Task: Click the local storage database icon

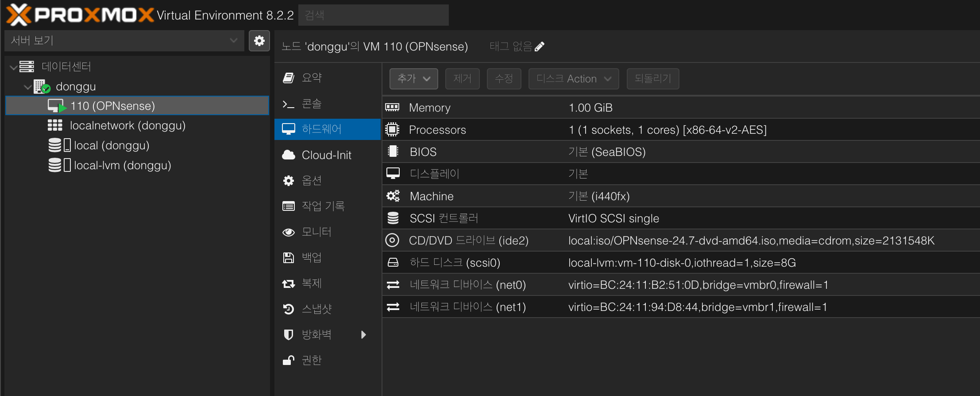Action: tap(55, 145)
